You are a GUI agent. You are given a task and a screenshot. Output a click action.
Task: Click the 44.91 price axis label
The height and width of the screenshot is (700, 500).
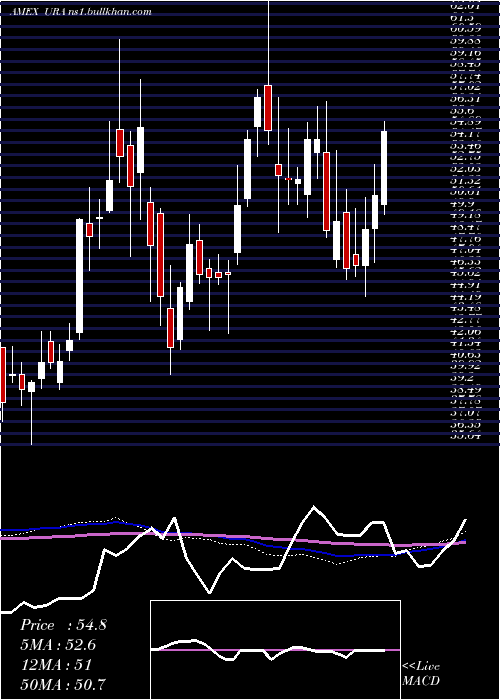(465, 285)
